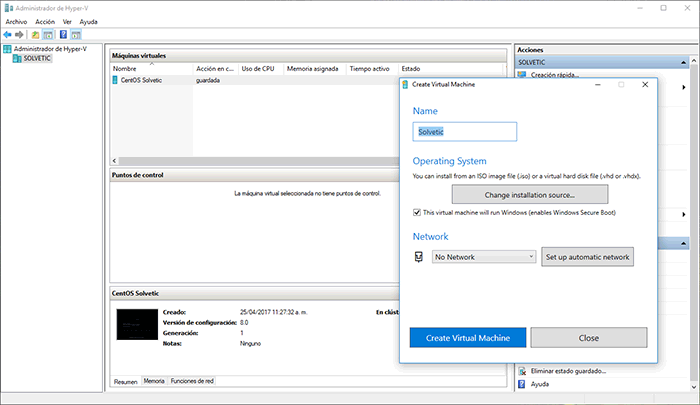
Task: Click the Forward arrow in the toolbar
Action: click(x=19, y=34)
